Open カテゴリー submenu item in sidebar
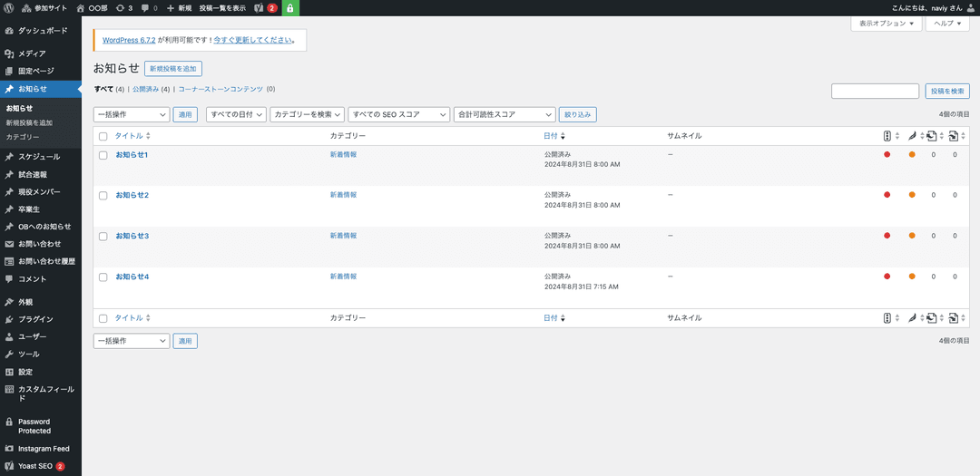This screenshot has height=476, width=980. 23,137
